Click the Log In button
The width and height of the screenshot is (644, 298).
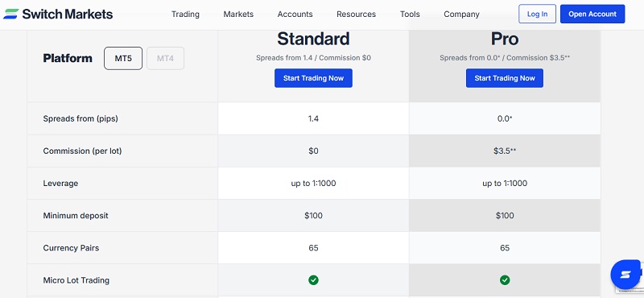point(537,14)
